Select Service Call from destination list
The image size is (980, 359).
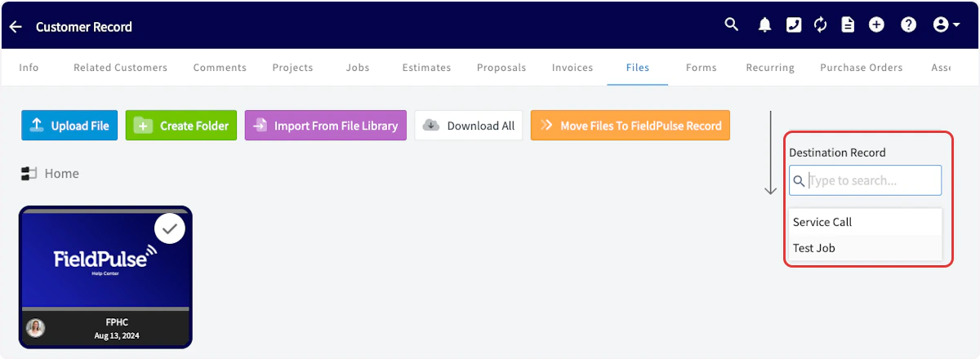[x=866, y=222]
